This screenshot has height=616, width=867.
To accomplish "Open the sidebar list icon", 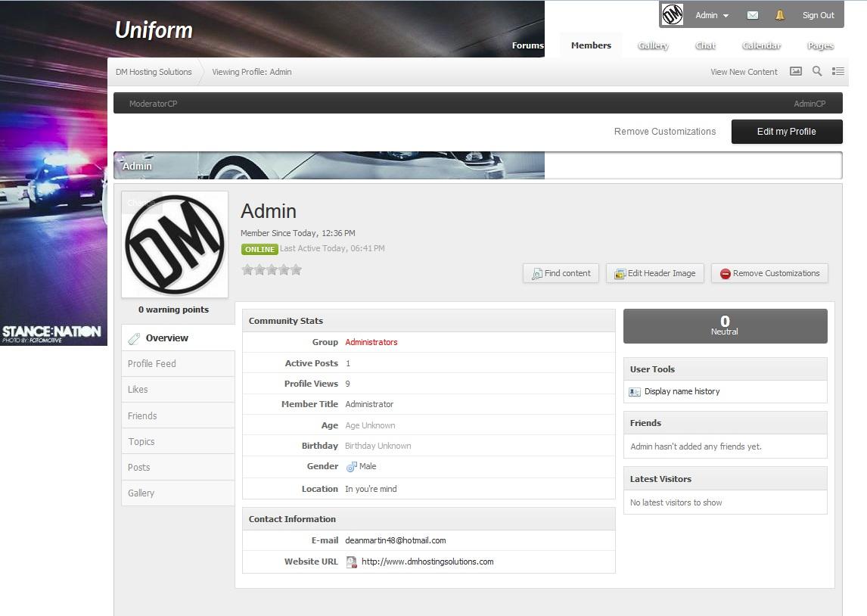I will coord(837,71).
